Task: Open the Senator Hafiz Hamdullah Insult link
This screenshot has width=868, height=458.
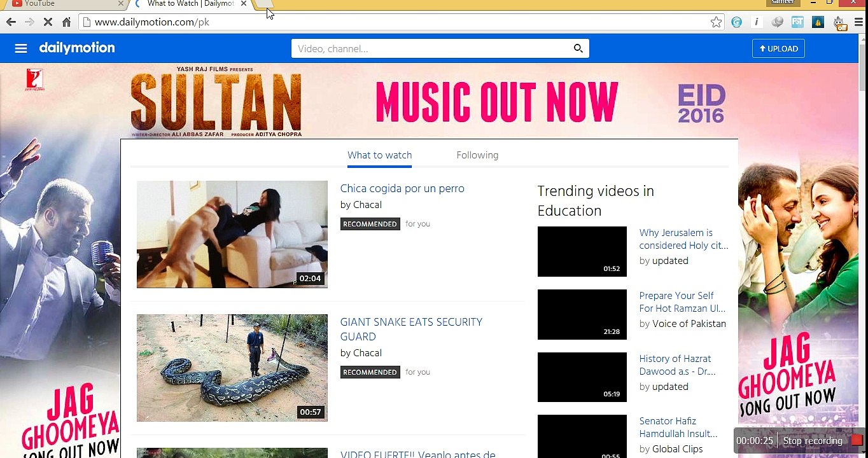Action: pyautogui.click(x=678, y=427)
